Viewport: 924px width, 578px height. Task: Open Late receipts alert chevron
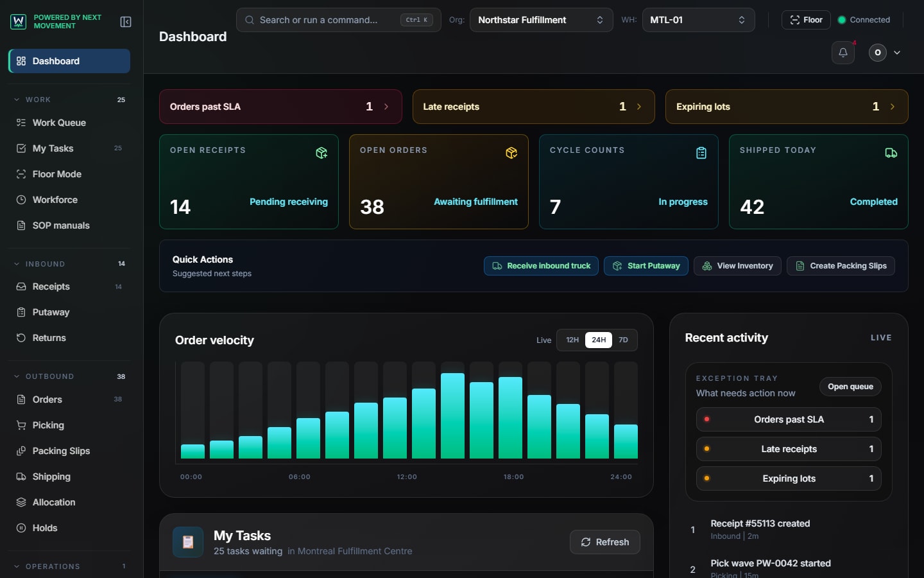639,107
